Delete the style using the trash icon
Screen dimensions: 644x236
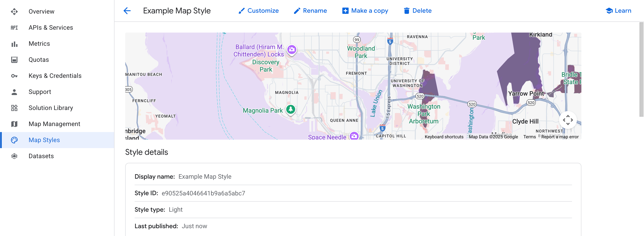point(407,10)
